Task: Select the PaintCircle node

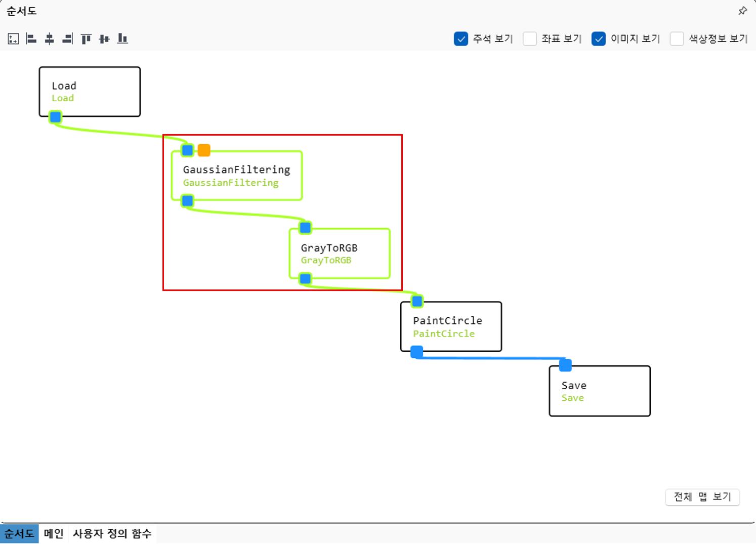Action: pyautogui.click(x=451, y=326)
